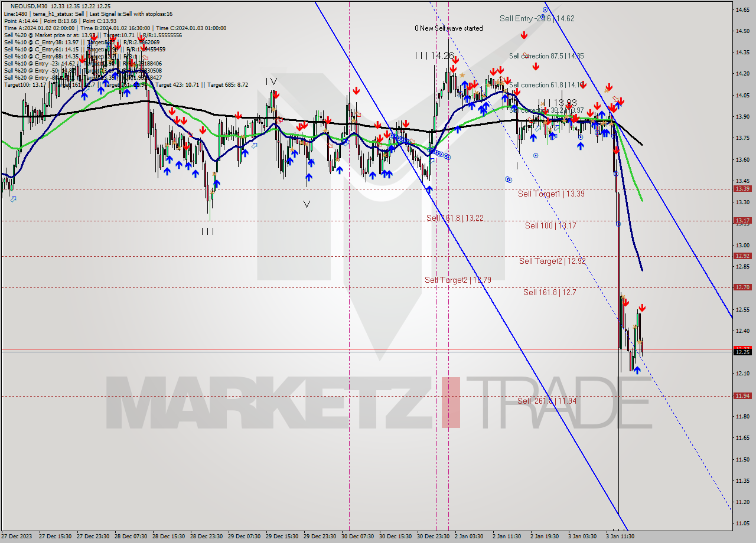756x543 pixels.
Task: Click the 'Sell correction 61.8 | 14.15' label
Action: [546, 85]
